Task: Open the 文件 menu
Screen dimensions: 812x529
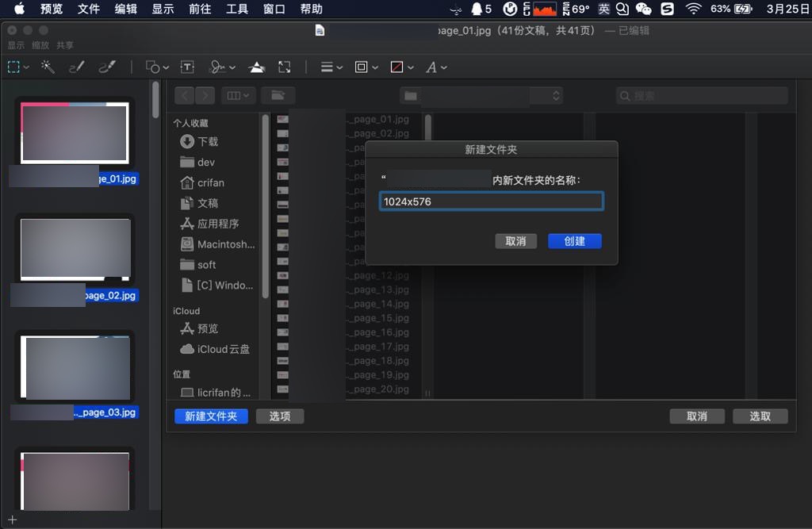Action: pyautogui.click(x=89, y=9)
